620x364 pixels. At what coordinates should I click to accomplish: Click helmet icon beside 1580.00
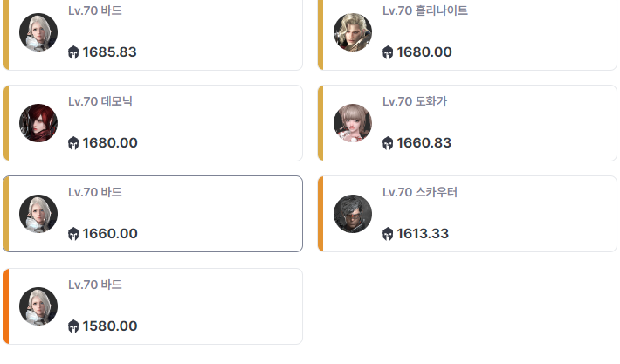(x=73, y=326)
